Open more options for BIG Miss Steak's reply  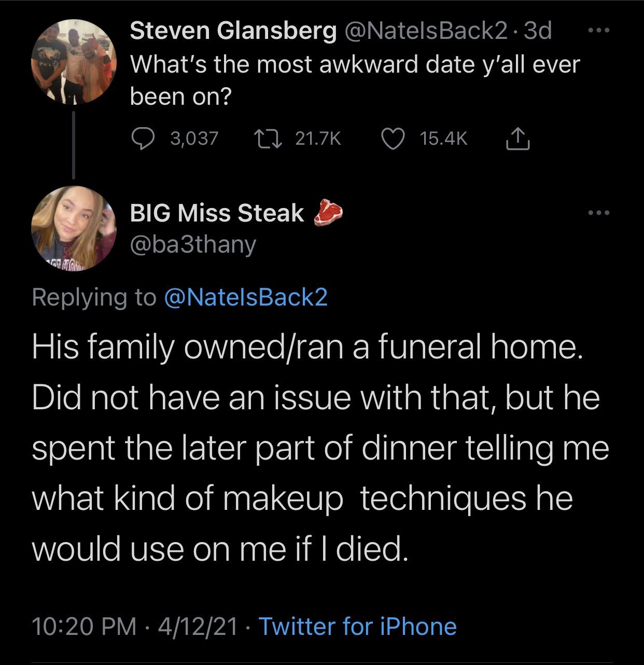[600, 213]
